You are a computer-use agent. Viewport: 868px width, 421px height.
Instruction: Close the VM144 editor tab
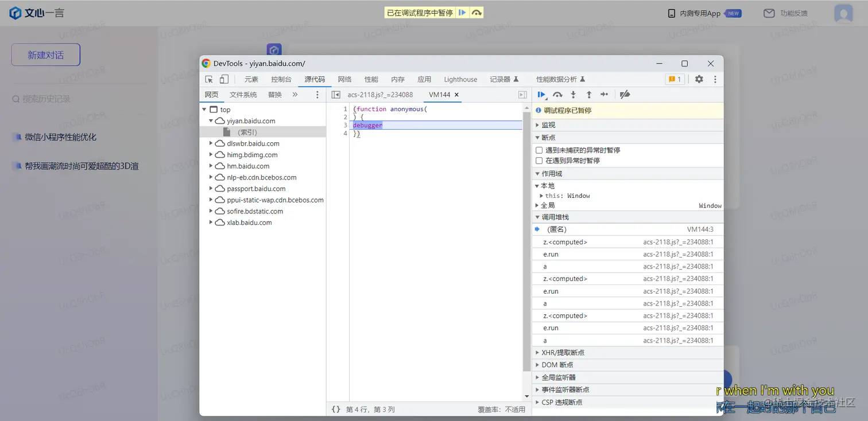click(x=456, y=95)
